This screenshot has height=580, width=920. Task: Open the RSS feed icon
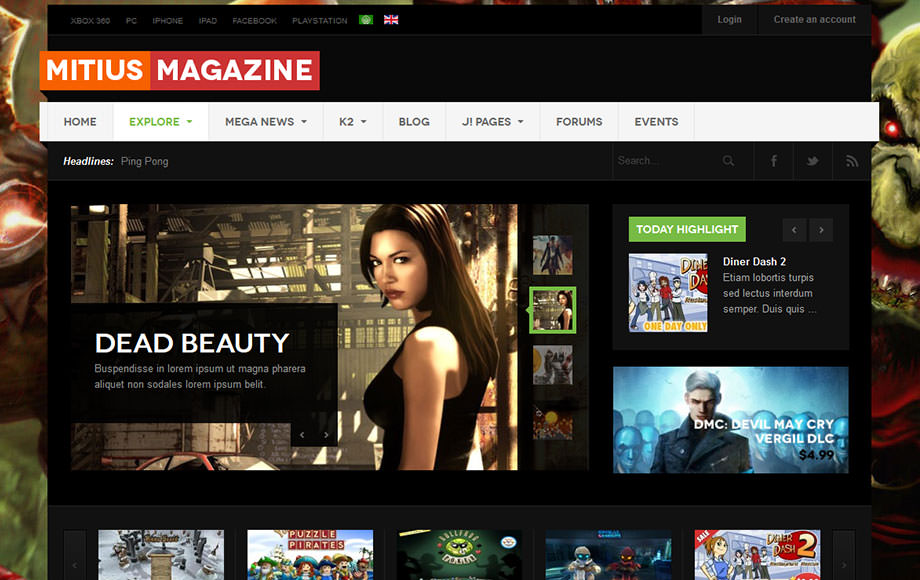pos(852,161)
